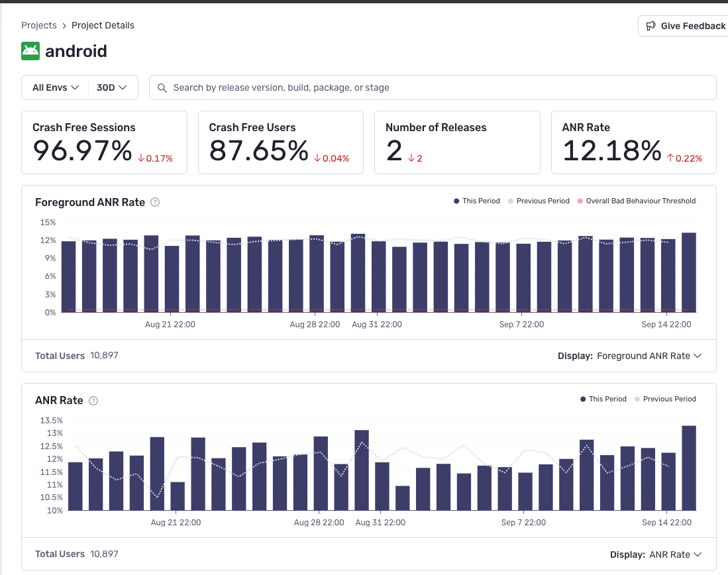Click the ANR Rate up-arrow trend indicator
The width and height of the screenshot is (728, 575).
tap(670, 158)
